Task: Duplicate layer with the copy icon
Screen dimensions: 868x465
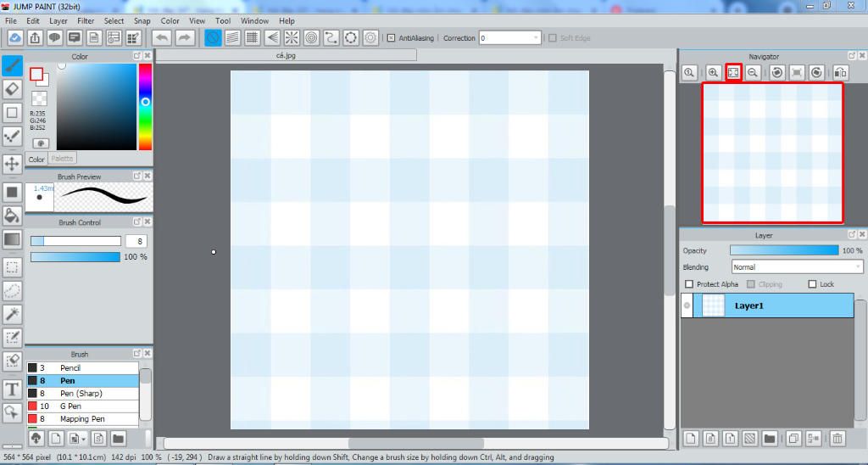Action: point(793,439)
